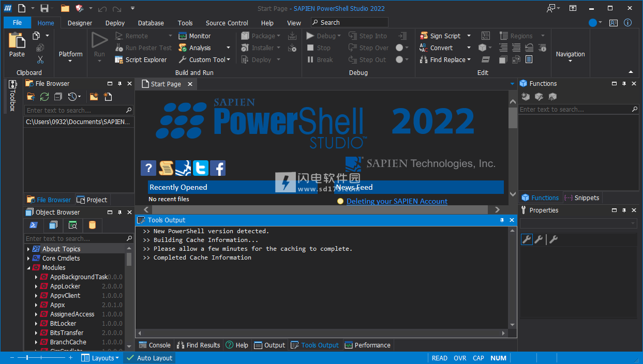Viewport: 643px width, 364px height.
Task: Open the Toolbox side panel
Action: 13,96
